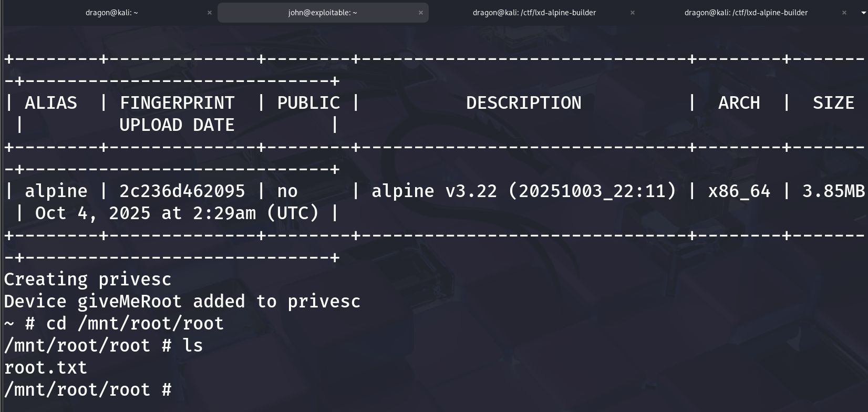Screen dimensions: 868x412
Task: Close the john@exploitable tab
Action: tap(421, 13)
